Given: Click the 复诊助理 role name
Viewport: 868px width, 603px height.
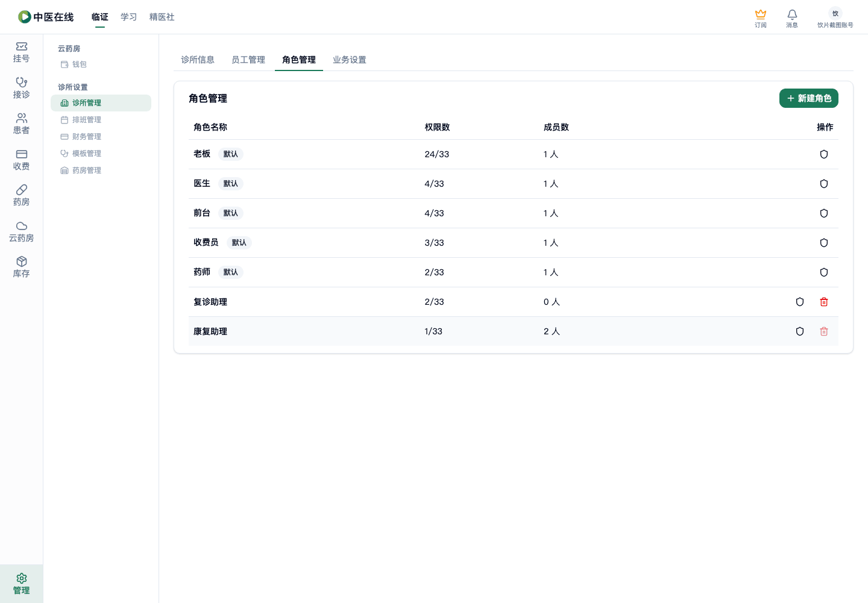Looking at the screenshot, I should click(x=210, y=302).
